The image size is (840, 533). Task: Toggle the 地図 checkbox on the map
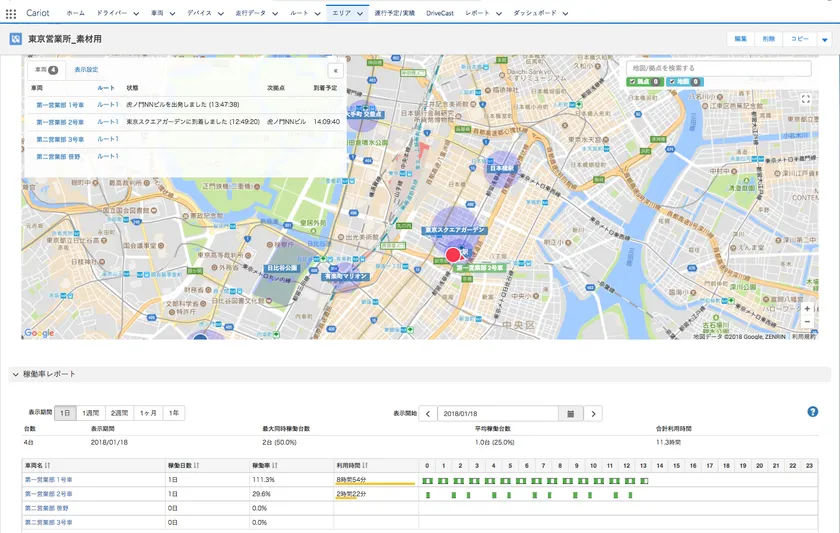[x=672, y=82]
